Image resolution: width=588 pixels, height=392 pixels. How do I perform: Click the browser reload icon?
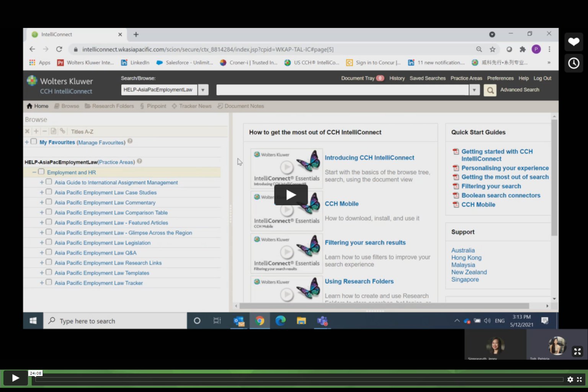point(59,49)
